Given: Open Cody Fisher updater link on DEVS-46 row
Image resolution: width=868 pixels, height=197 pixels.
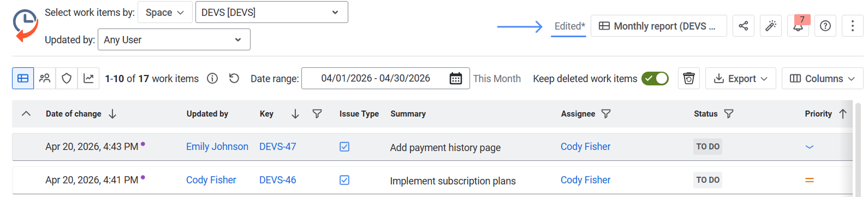Looking at the screenshot, I should point(211,180).
